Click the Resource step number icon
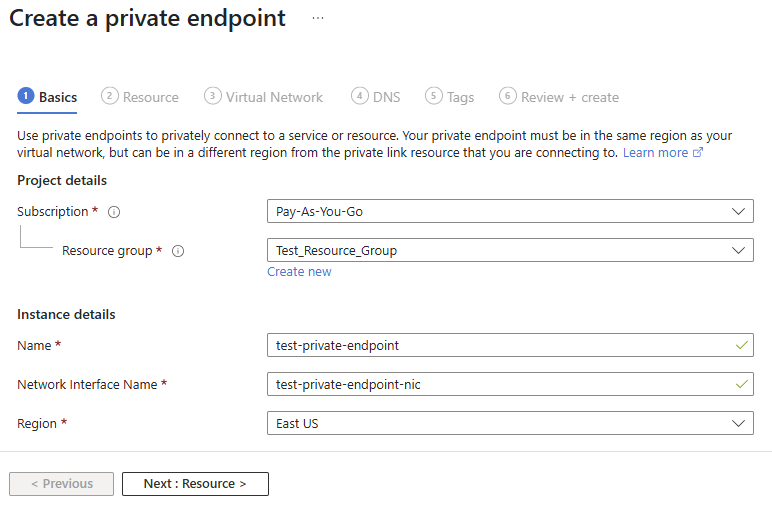 click(109, 96)
